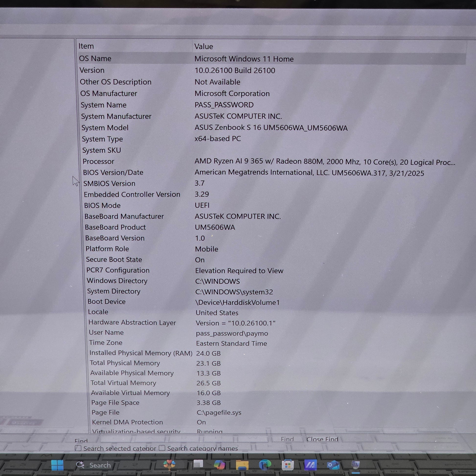This screenshot has width=476, height=476.
Task: Launch Microsoft Edge browser
Action: pos(265,465)
